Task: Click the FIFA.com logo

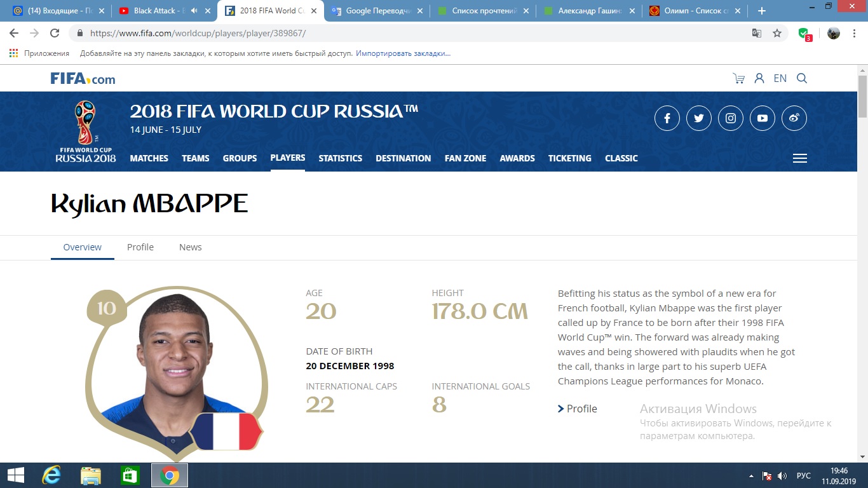Action: (x=83, y=79)
